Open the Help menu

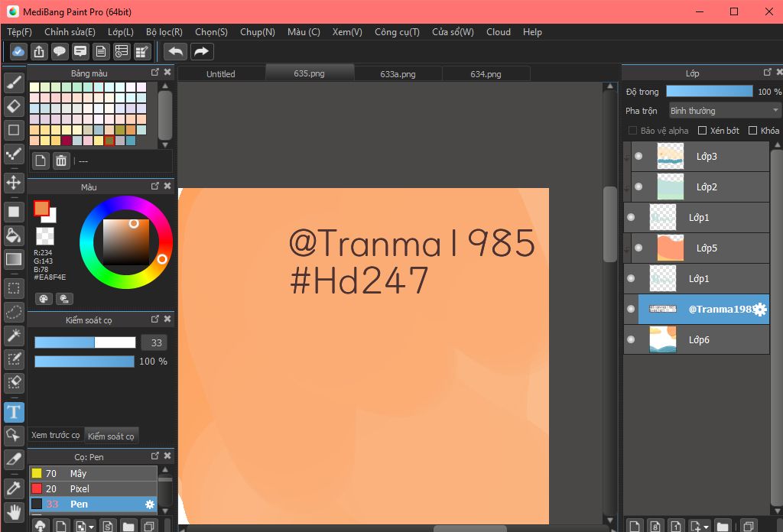(x=532, y=32)
